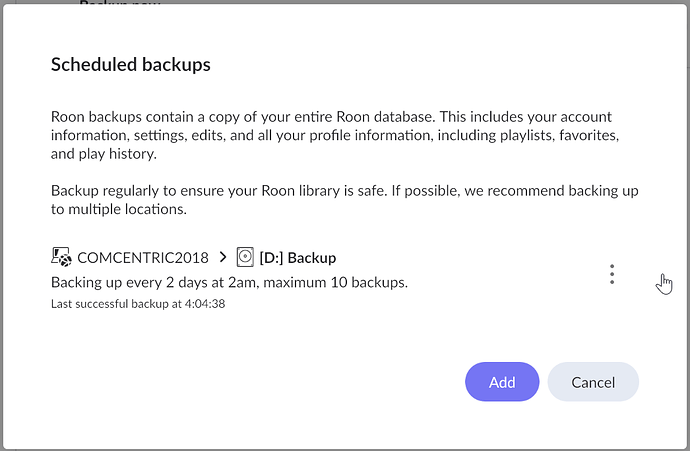This screenshot has width=690, height=451.
Task: Click the 'and play history.' text line
Action: coord(104,154)
